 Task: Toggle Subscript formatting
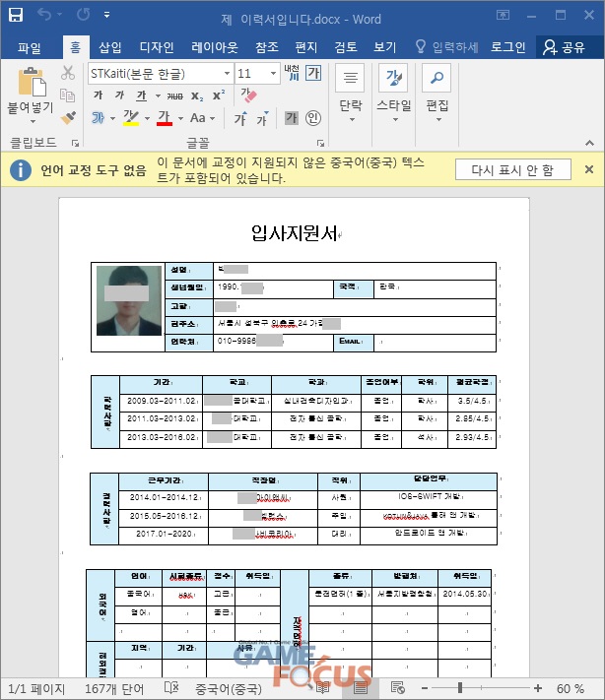click(x=197, y=95)
